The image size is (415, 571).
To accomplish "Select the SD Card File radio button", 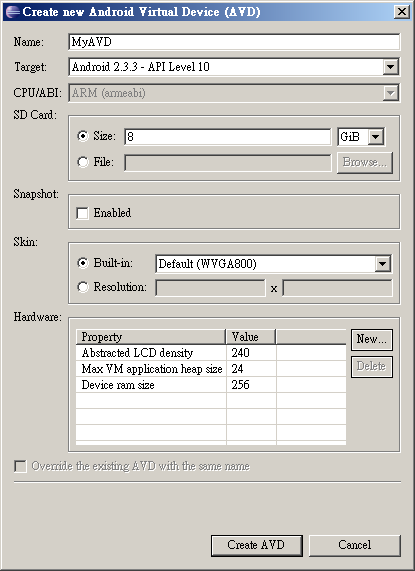I will point(83,162).
